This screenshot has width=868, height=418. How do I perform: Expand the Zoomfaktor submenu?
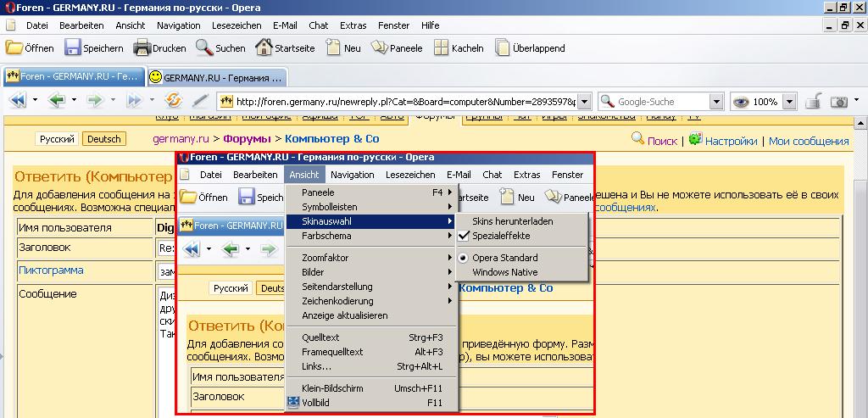[x=372, y=258]
